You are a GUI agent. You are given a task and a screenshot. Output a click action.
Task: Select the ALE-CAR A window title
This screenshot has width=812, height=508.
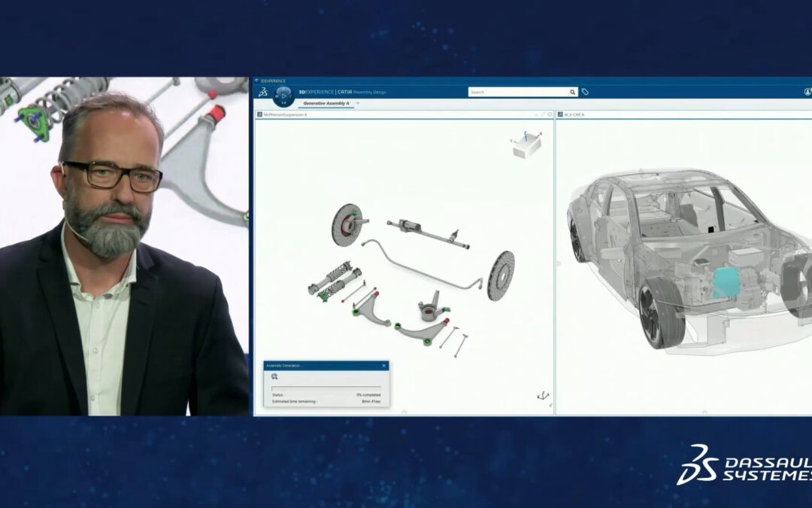pos(574,114)
